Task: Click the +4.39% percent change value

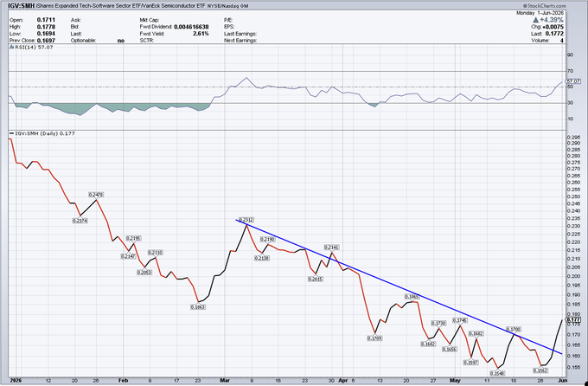Action: [552, 20]
